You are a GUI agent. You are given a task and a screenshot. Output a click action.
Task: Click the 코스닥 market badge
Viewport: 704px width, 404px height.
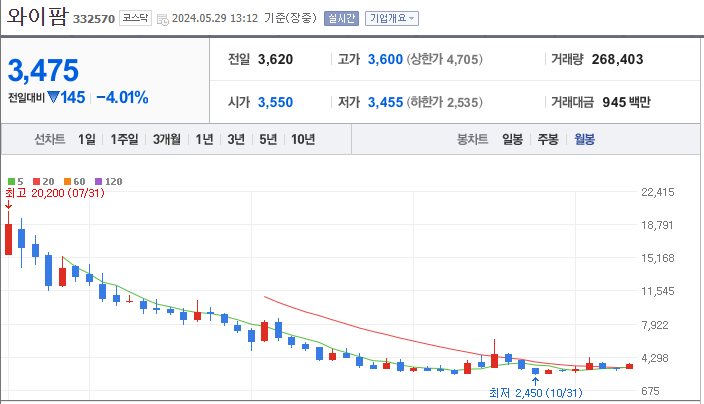click(x=135, y=18)
